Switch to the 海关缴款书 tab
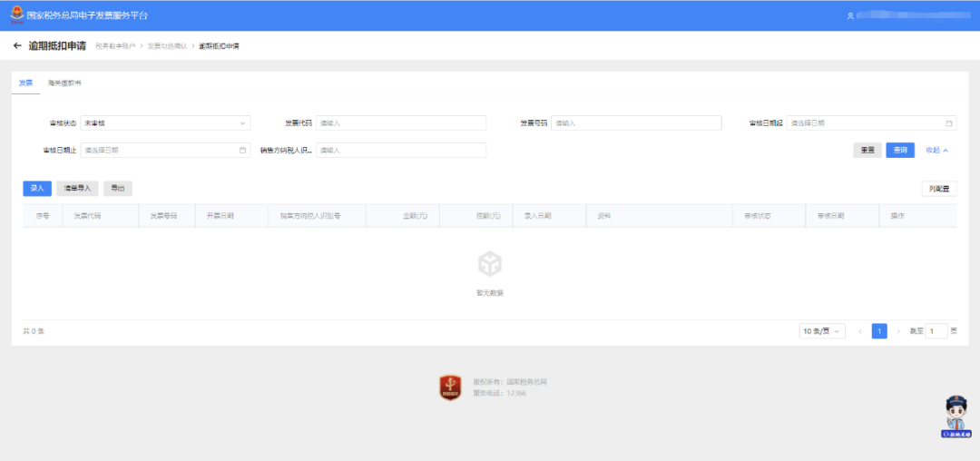This screenshot has width=980, height=461. click(64, 83)
